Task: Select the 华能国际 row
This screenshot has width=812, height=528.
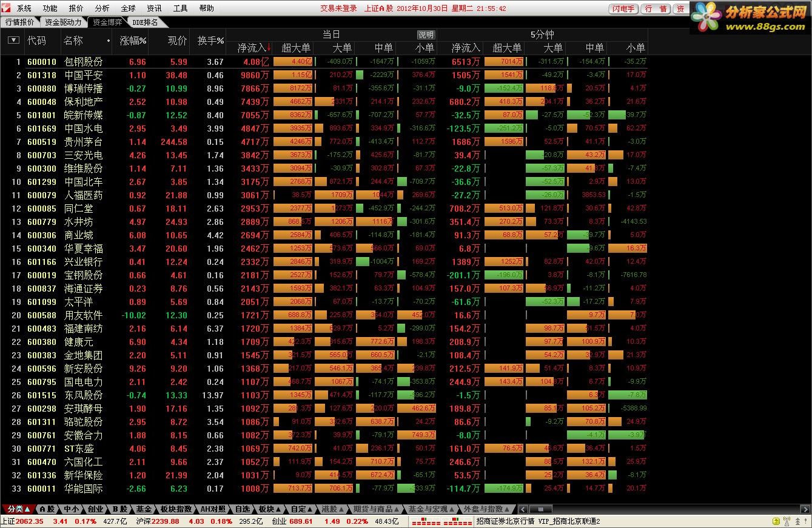Action: point(324,489)
